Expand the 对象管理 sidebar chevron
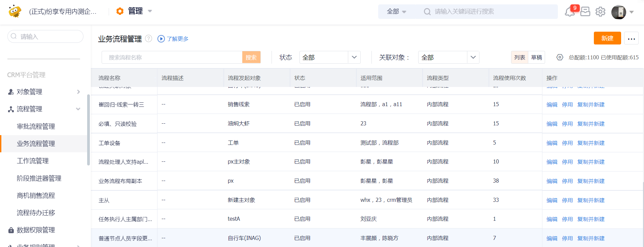 point(78,92)
